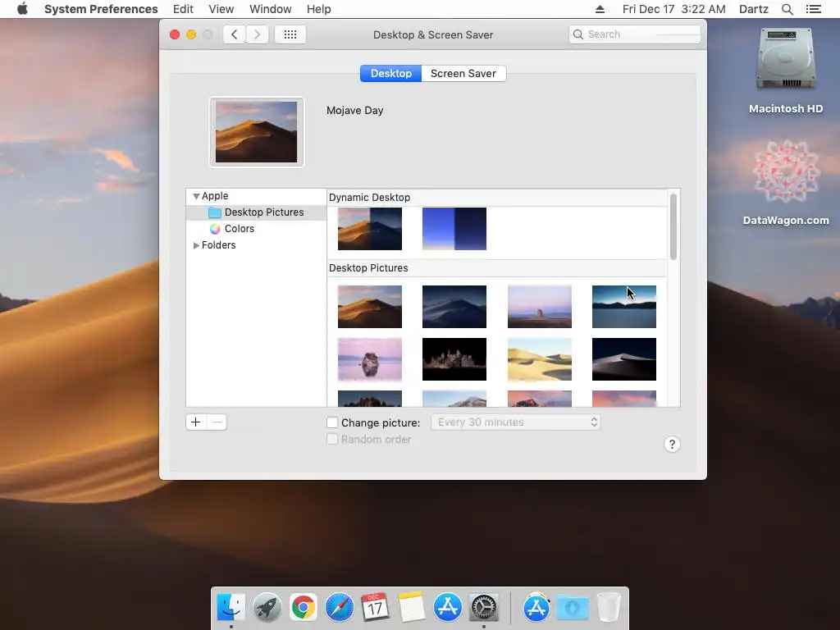Select Macintosh HD drive on desktop
Viewport: 840px width, 630px height.
786,71
